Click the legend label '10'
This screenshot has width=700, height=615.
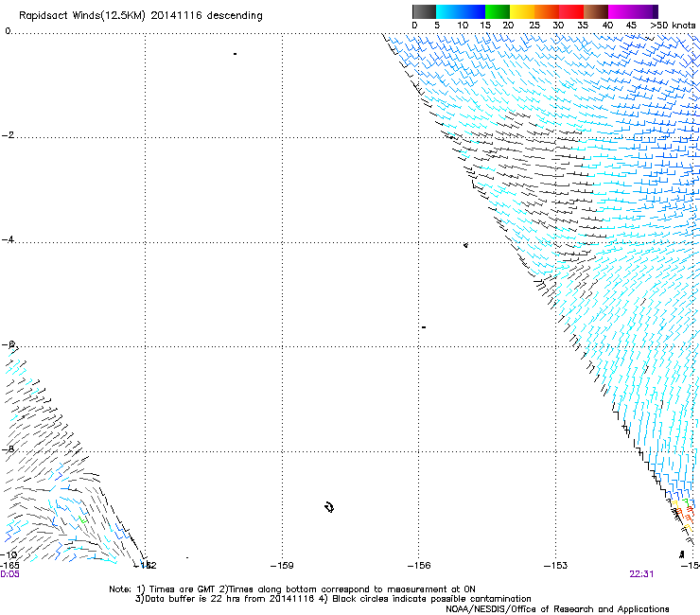pyautogui.click(x=463, y=26)
